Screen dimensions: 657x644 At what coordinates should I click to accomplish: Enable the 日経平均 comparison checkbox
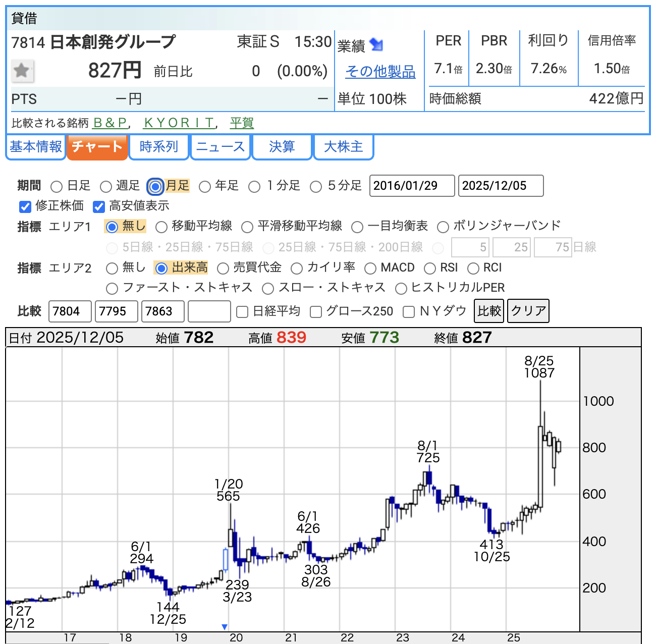[x=242, y=312]
